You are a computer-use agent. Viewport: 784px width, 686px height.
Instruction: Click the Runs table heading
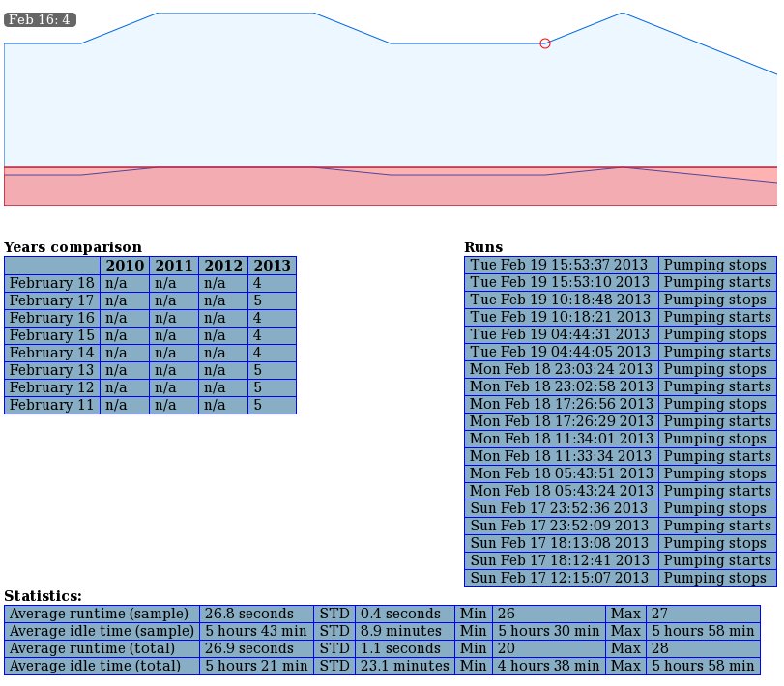tap(483, 247)
